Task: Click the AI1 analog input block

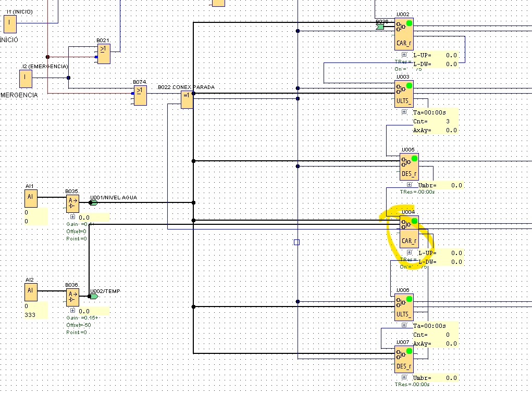Action: [31, 198]
